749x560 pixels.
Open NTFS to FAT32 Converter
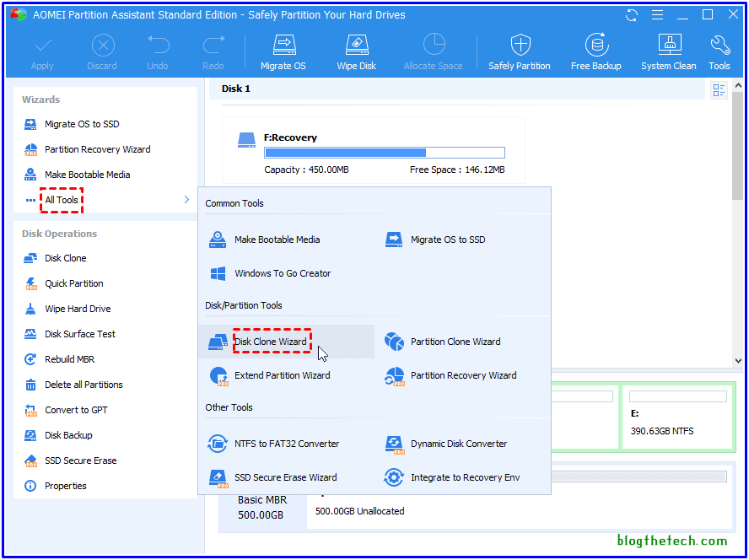[x=286, y=444]
